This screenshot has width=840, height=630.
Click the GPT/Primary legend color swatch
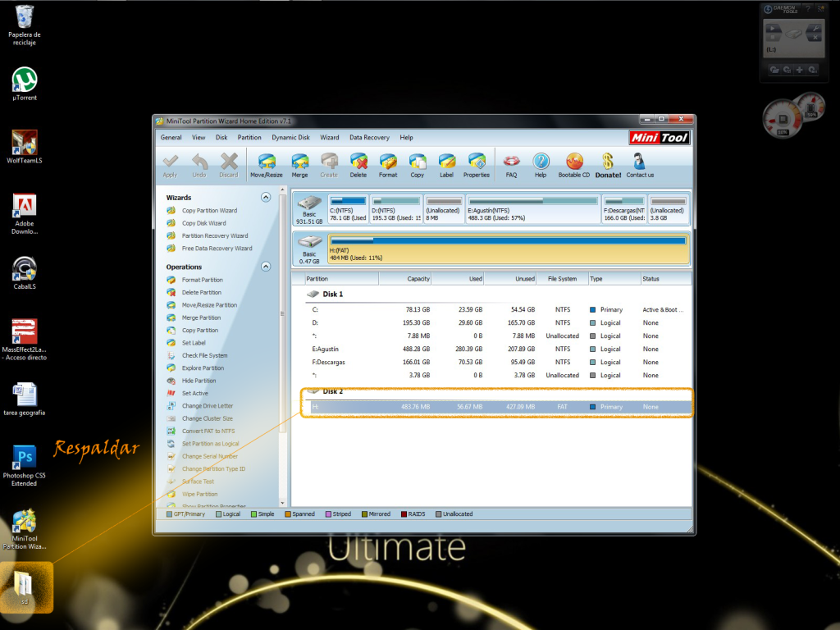pos(169,514)
